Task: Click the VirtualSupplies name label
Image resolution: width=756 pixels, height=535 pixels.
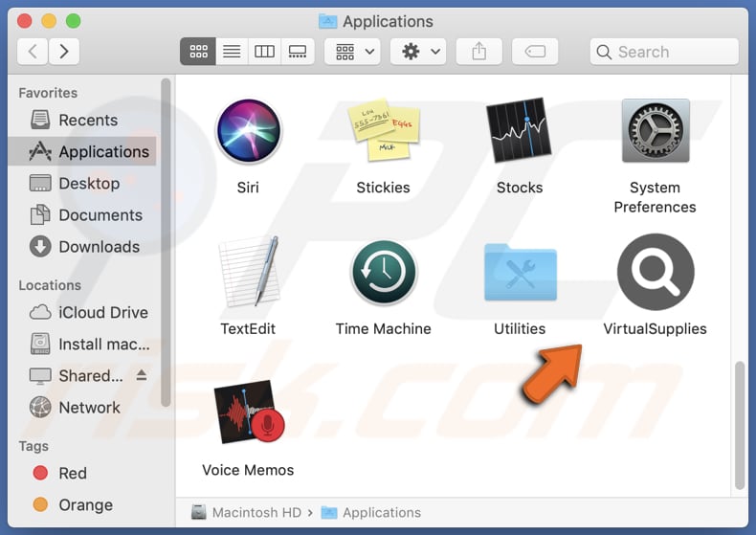Action: 655,328
